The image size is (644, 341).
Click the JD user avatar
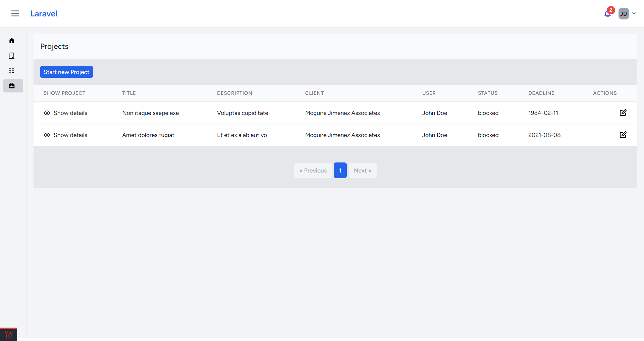click(624, 14)
